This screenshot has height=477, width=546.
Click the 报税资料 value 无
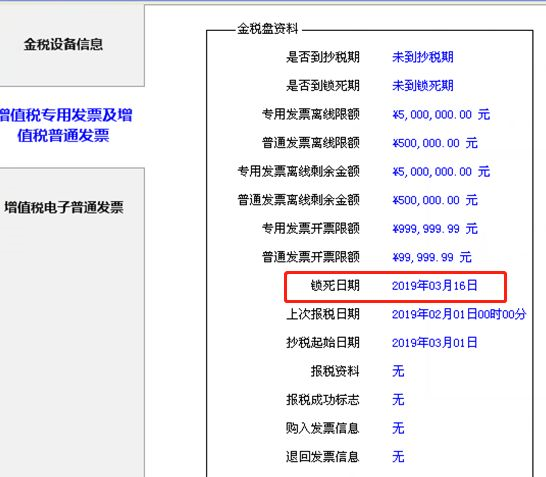398,371
